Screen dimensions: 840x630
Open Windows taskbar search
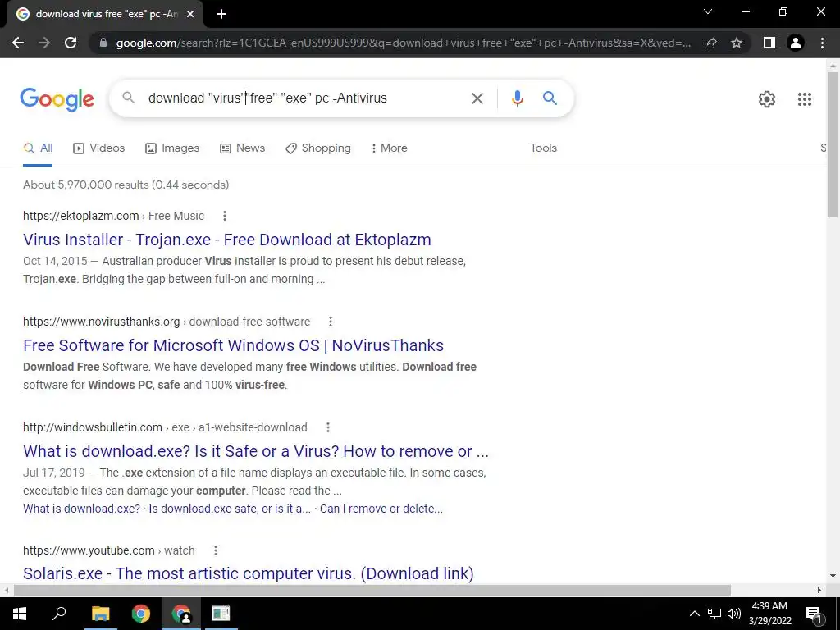59,614
